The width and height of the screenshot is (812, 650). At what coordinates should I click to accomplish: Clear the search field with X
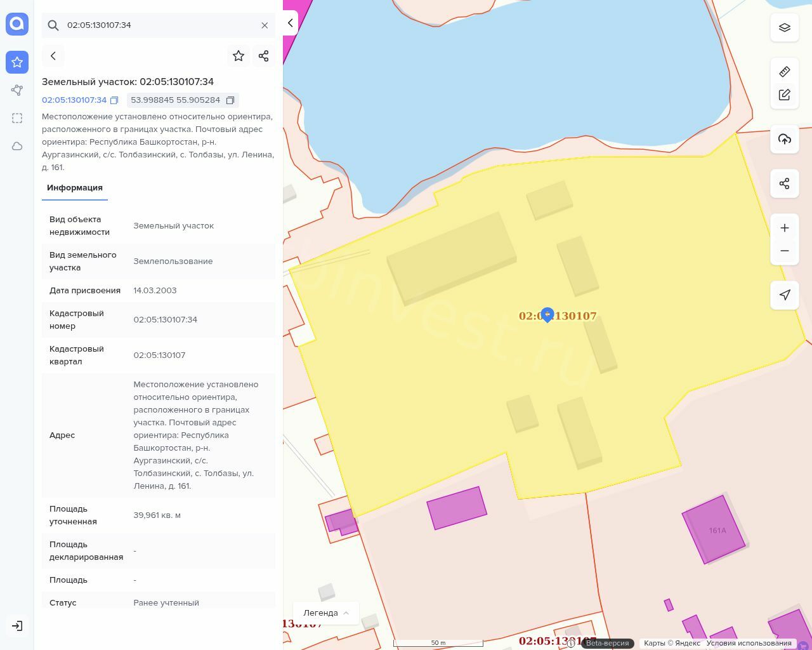tap(265, 25)
